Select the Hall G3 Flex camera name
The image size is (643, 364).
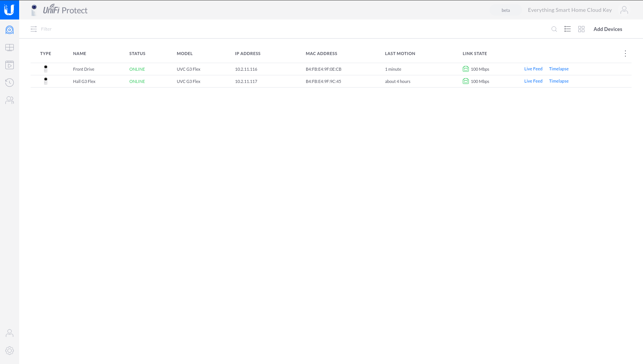click(x=84, y=81)
